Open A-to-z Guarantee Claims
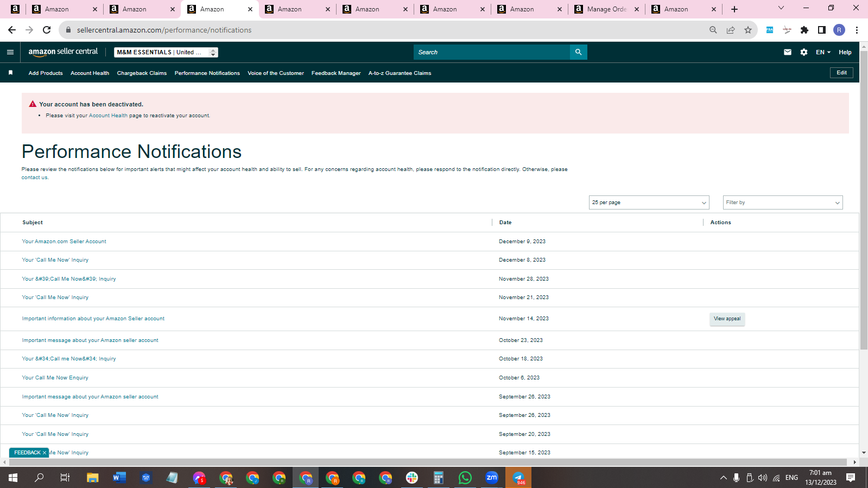868x488 pixels. coord(400,73)
